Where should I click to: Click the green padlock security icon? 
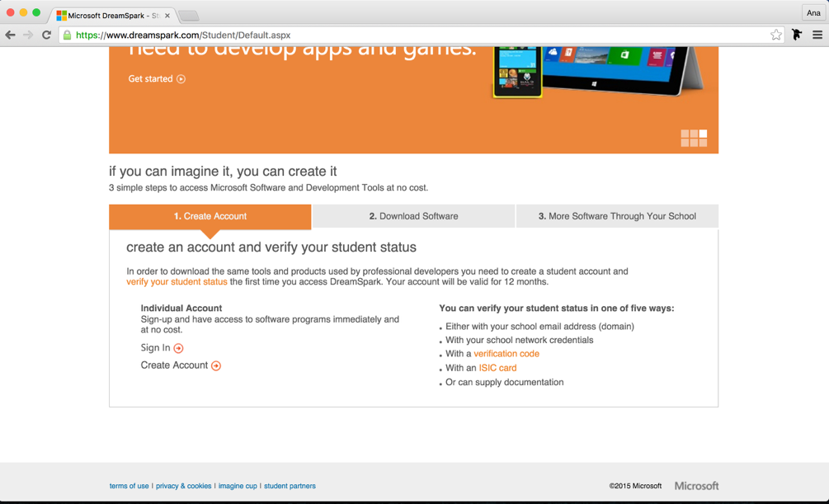pos(68,35)
